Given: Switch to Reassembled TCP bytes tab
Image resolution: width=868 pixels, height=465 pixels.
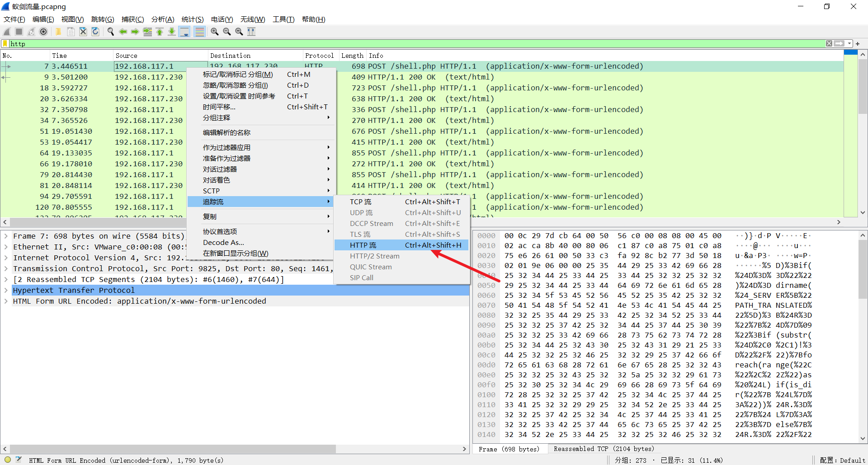Looking at the screenshot, I should coord(604,449).
